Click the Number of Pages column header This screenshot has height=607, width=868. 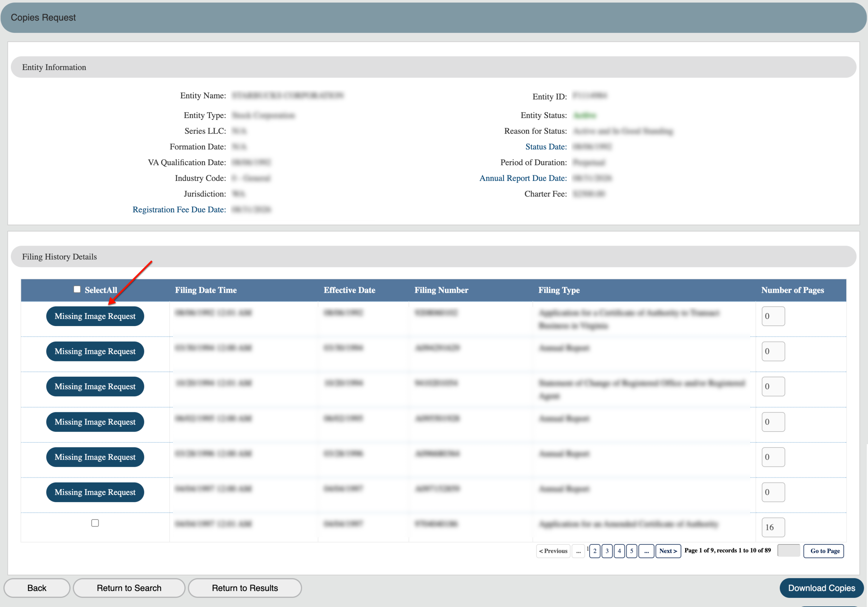click(792, 290)
